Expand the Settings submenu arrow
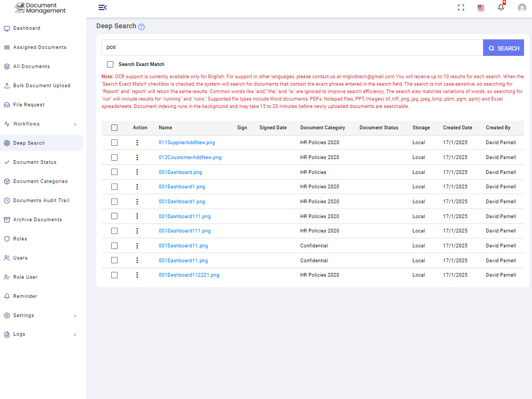Viewport: 532px width, 399px height. click(x=75, y=316)
